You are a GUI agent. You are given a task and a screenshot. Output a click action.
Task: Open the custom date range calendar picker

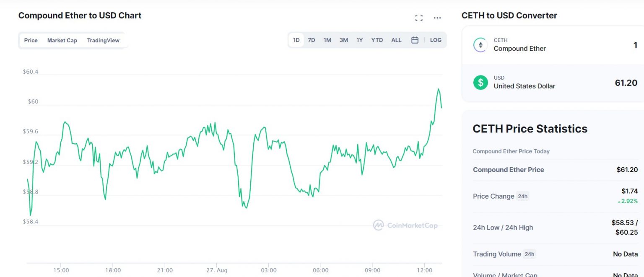pos(415,40)
